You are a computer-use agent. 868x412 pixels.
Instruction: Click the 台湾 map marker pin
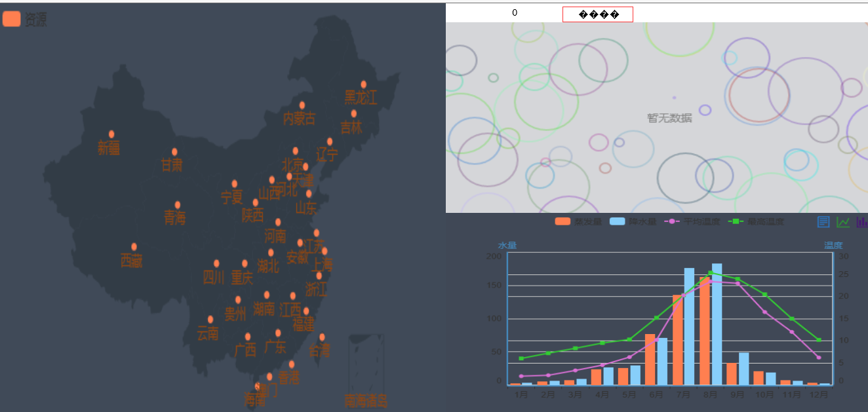coord(322,337)
